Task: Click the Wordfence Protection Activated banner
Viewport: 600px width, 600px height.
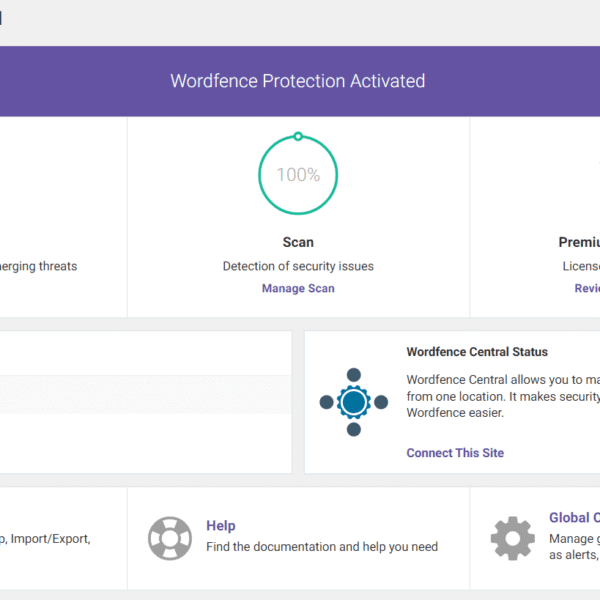Action: pyautogui.click(x=298, y=81)
